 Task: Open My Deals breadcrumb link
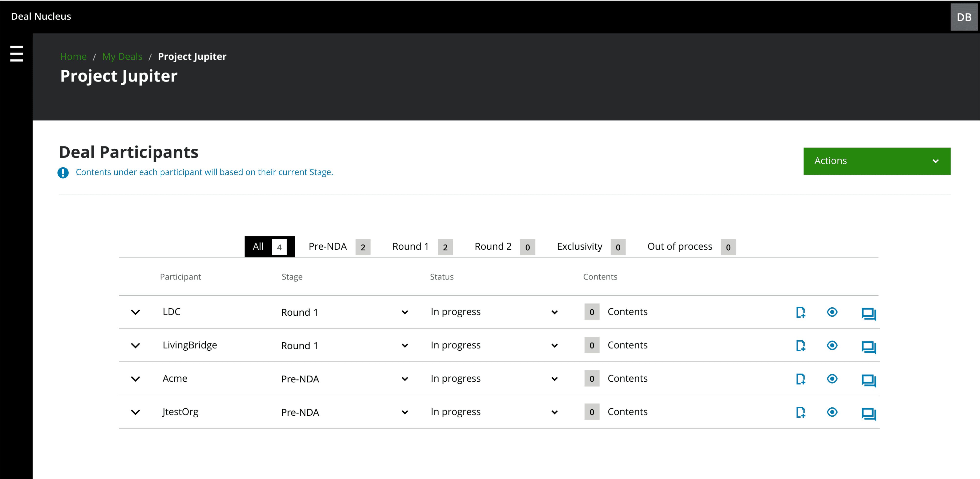pos(122,56)
